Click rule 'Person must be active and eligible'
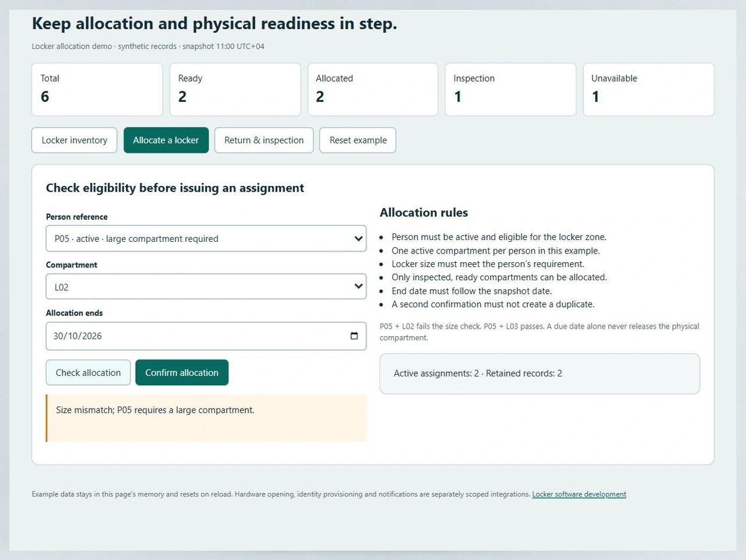 click(x=499, y=237)
